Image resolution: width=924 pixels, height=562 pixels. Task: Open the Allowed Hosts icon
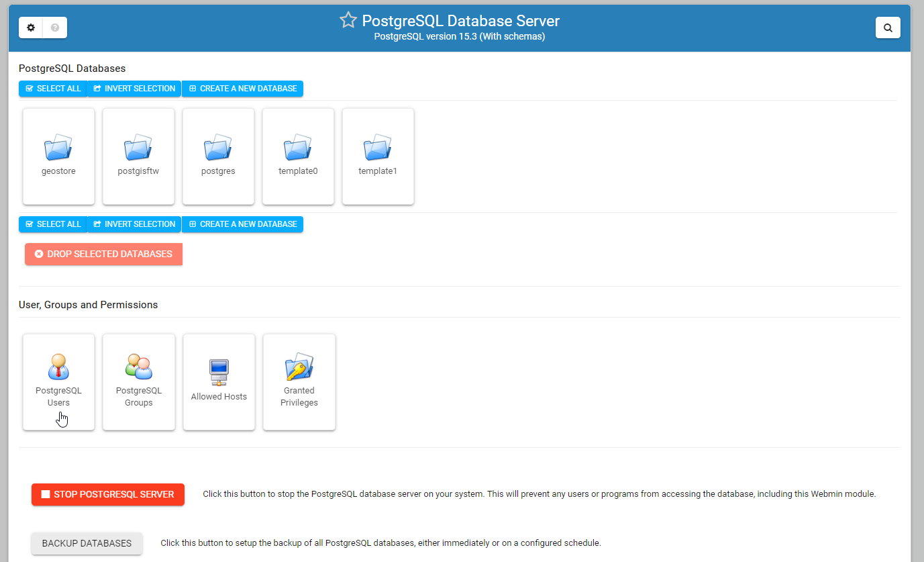[x=219, y=371]
